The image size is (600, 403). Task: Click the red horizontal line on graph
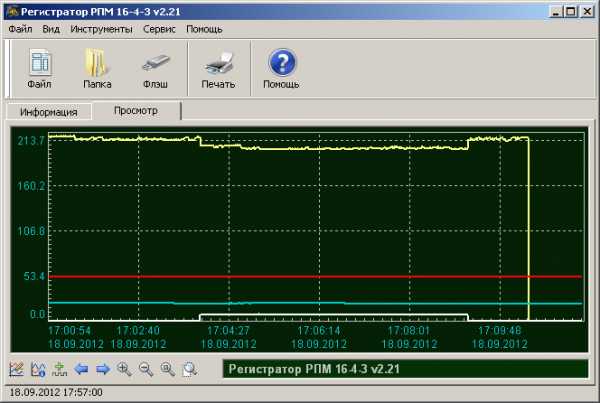(315, 276)
